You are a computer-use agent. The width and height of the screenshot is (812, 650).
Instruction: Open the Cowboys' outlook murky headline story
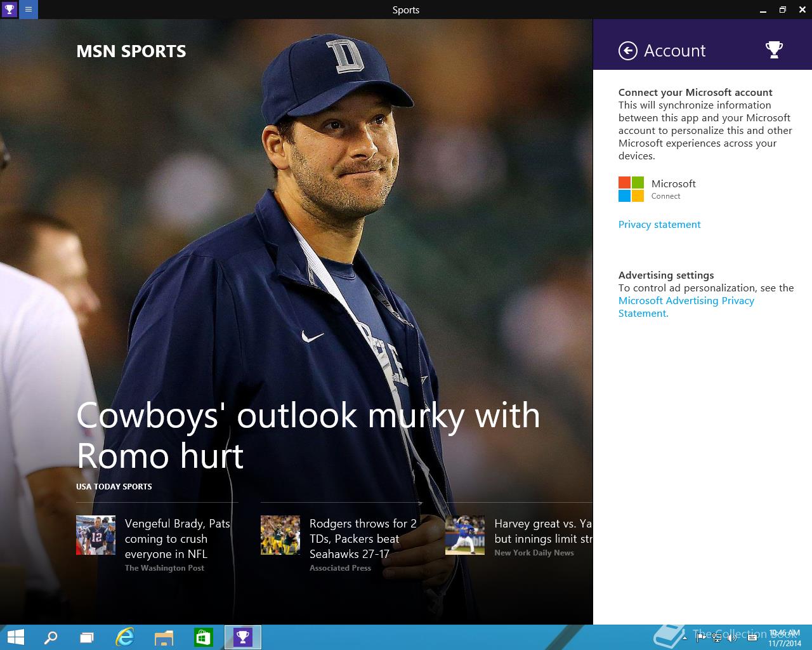coord(308,435)
